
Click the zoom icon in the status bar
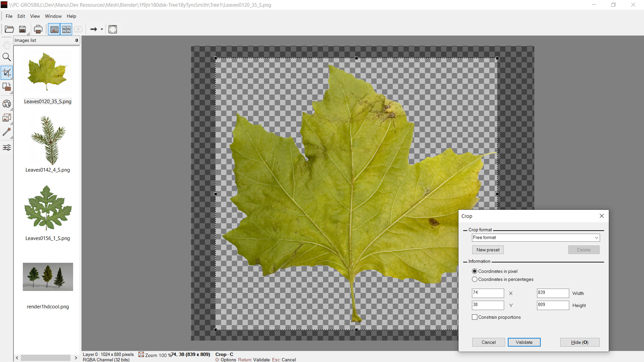[141, 354]
